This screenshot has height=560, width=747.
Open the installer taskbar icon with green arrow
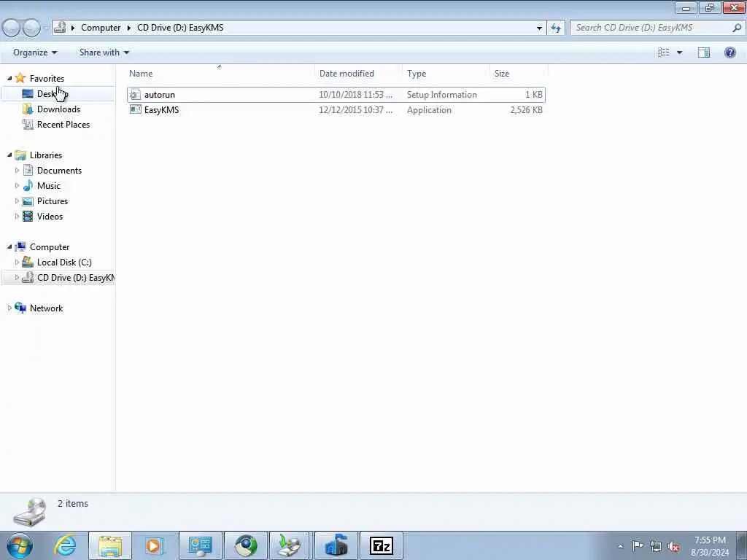pyautogui.click(x=290, y=545)
